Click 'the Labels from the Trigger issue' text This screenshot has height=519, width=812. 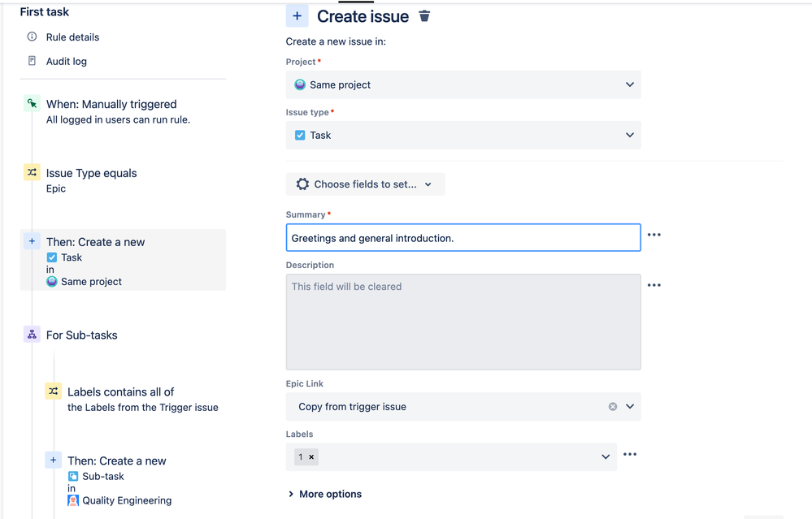point(143,407)
